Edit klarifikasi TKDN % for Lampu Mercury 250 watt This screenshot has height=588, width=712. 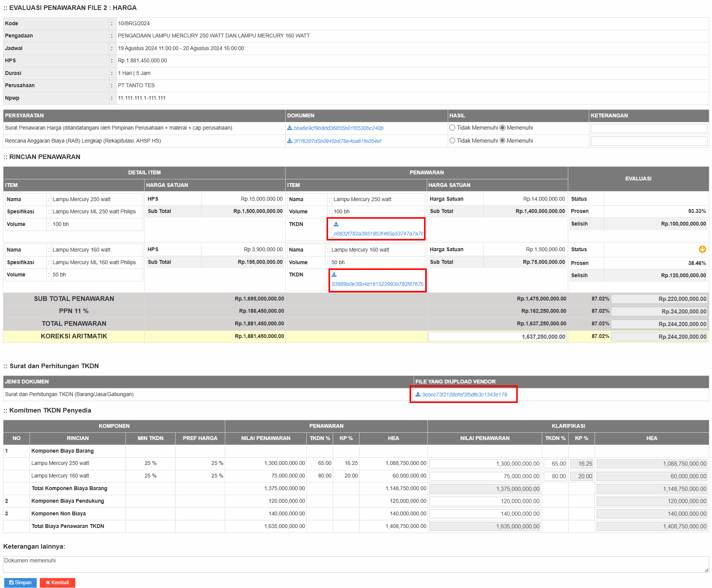tap(555, 464)
